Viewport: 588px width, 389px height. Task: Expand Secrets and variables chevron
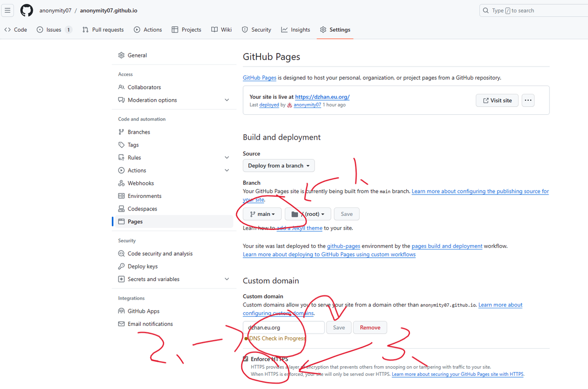pos(227,279)
